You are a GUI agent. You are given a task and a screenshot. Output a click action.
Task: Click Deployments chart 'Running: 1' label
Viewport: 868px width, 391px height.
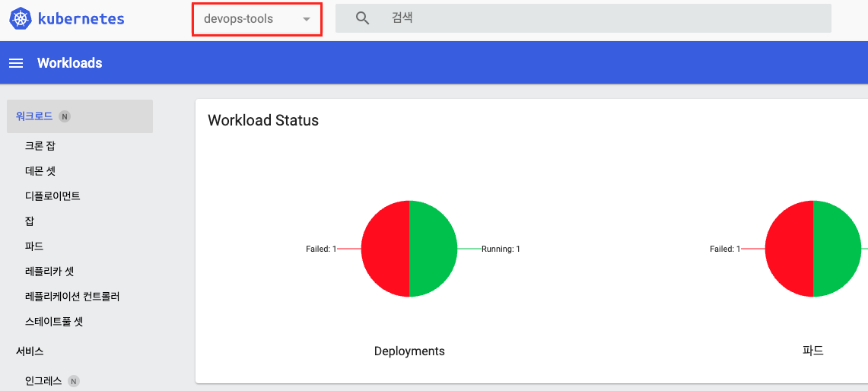click(x=501, y=250)
